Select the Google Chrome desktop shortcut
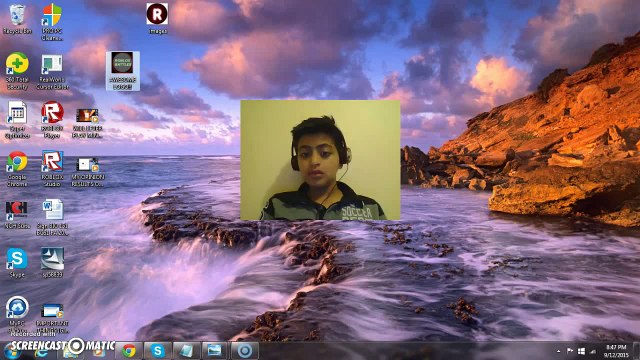 click(17, 169)
